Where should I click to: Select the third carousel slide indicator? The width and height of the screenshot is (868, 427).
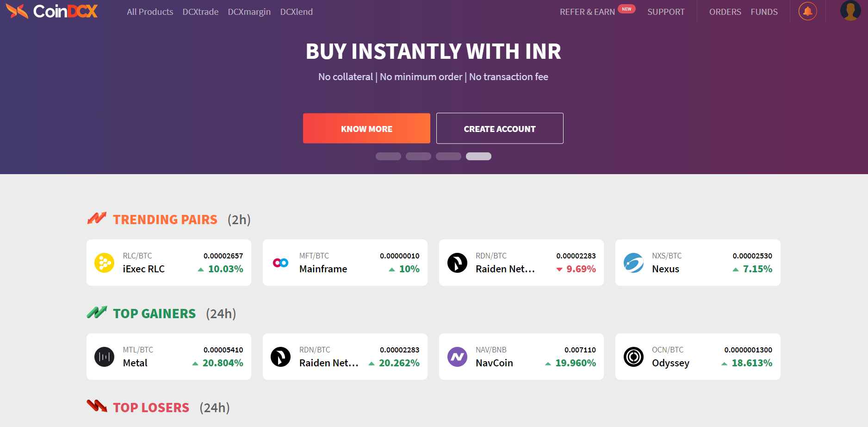click(448, 157)
